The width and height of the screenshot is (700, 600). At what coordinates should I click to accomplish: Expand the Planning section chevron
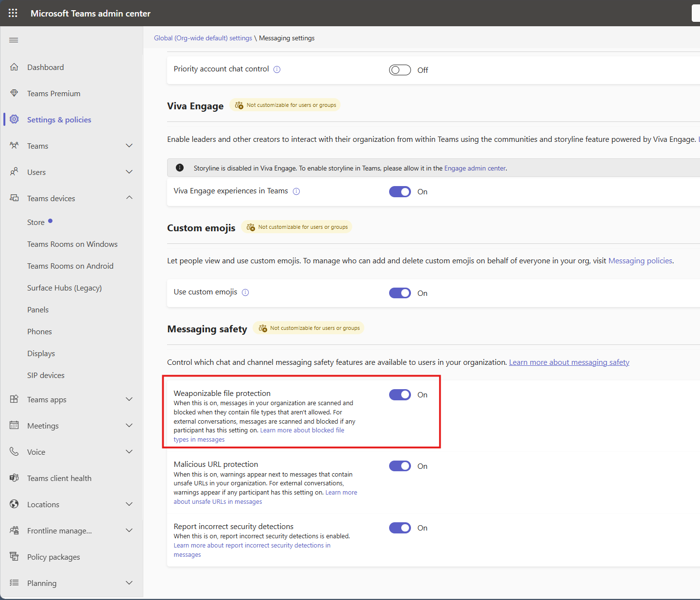[129, 583]
